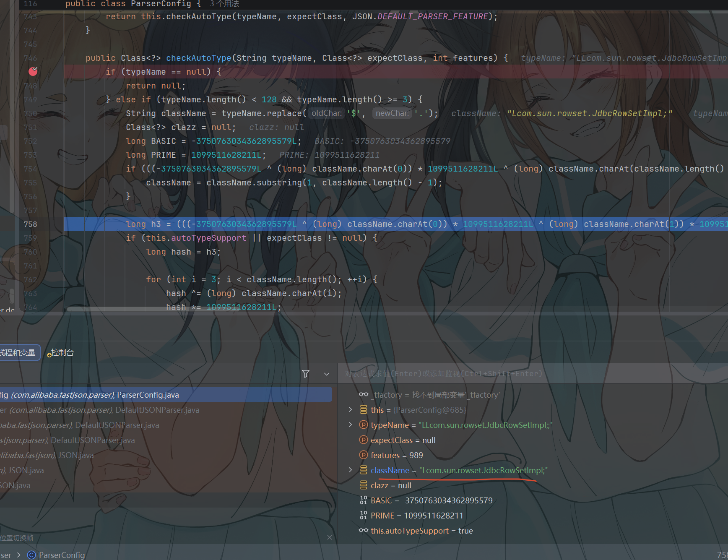Image resolution: width=728 pixels, height=560 pixels.
Task: Select the JSON.java frame with (alibaba.fastjson)
Action: pos(166,455)
